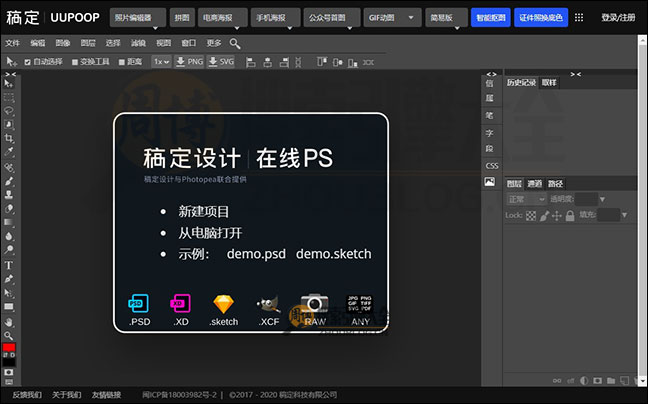The image size is (648, 404).
Task: Select the Lasso tool
Action: pos(9,111)
